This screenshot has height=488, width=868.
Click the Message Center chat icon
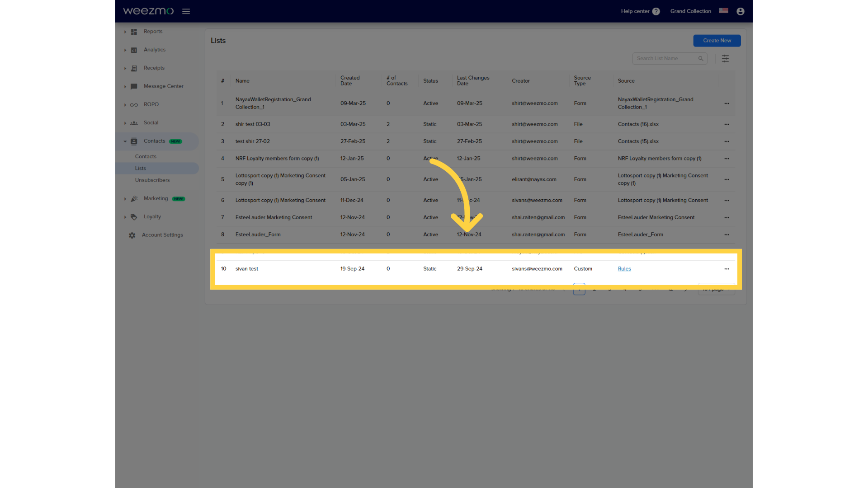click(134, 86)
